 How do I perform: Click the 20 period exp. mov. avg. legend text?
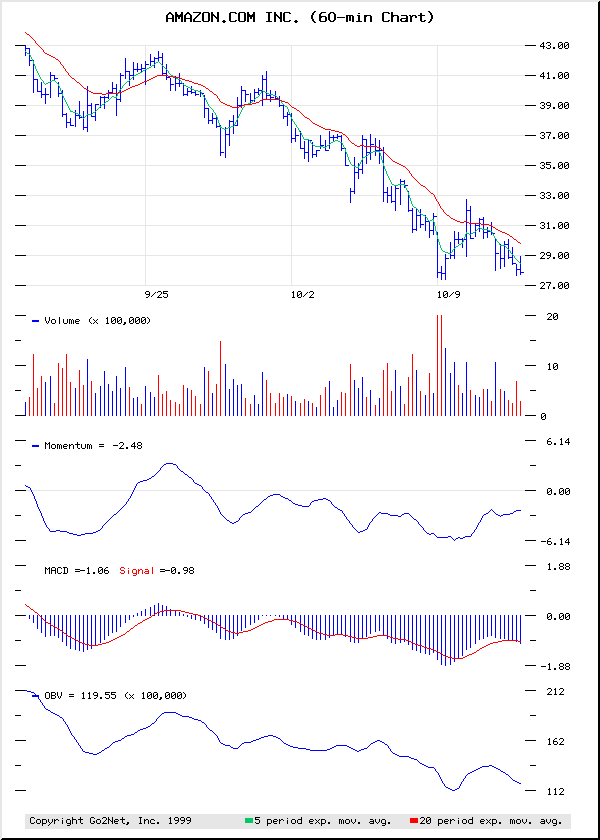[490, 821]
